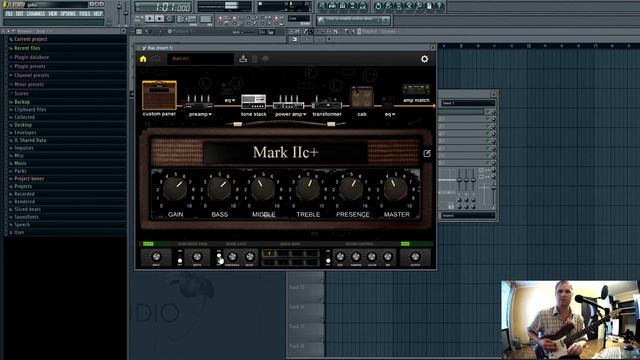Click the BASS knob
The width and height of the screenshot is (640, 360).
(x=220, y=189)
